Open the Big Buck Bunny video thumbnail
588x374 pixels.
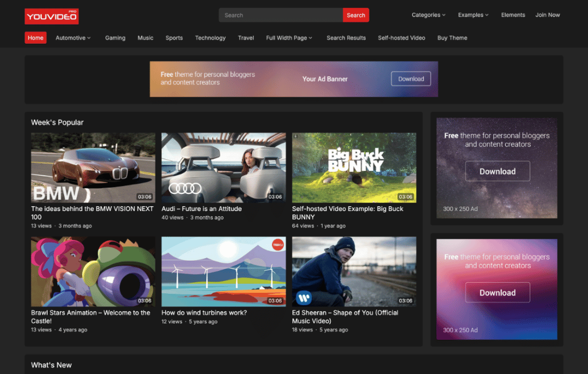(354, 168)
